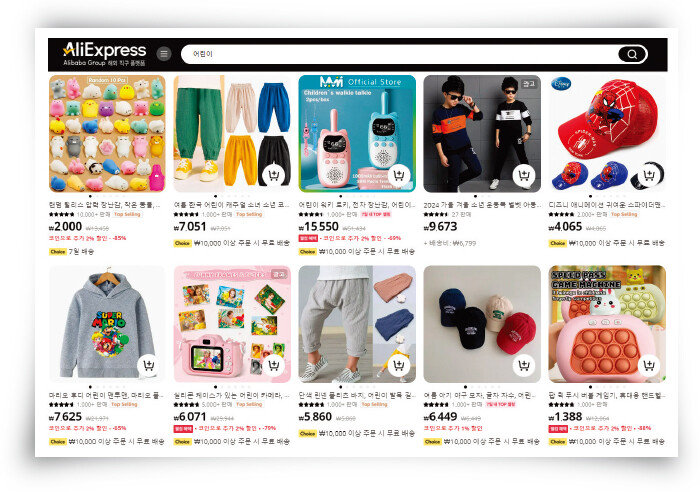Add walkie talkie to cart
The width and height of the screenshot is (700, 492).
(399, 175)
